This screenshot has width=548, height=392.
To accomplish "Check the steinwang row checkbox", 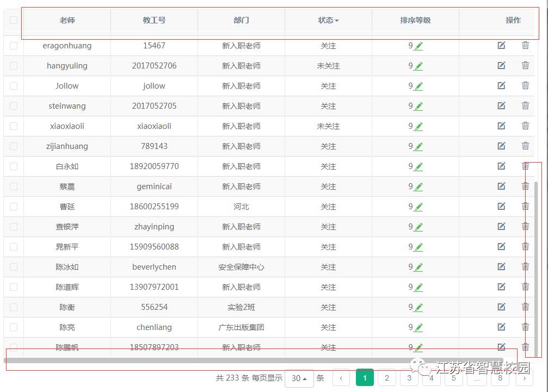I will point(14,106).
